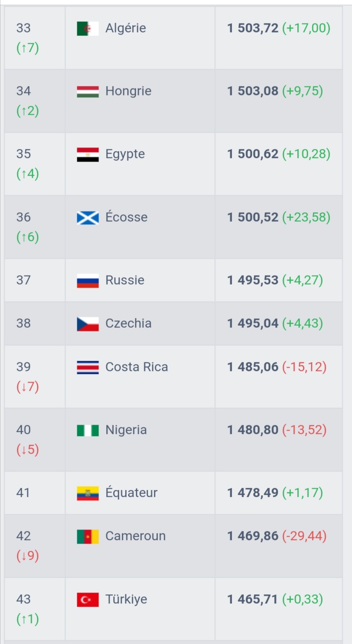This screenshot has width=352, height=644.
Task: Click the Cameroun flag icon
Action: [x=88, y=537]
